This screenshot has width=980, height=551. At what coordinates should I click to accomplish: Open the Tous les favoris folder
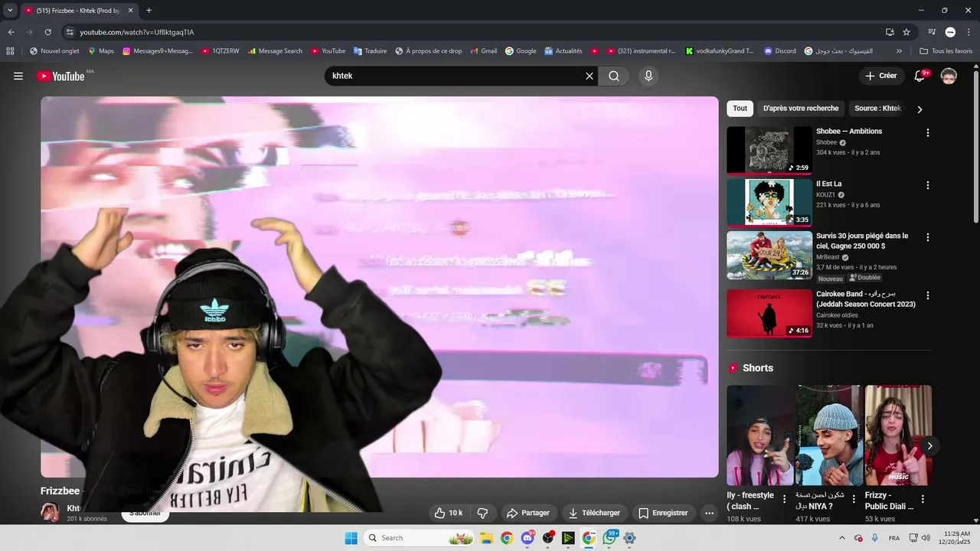coord(946,51)
